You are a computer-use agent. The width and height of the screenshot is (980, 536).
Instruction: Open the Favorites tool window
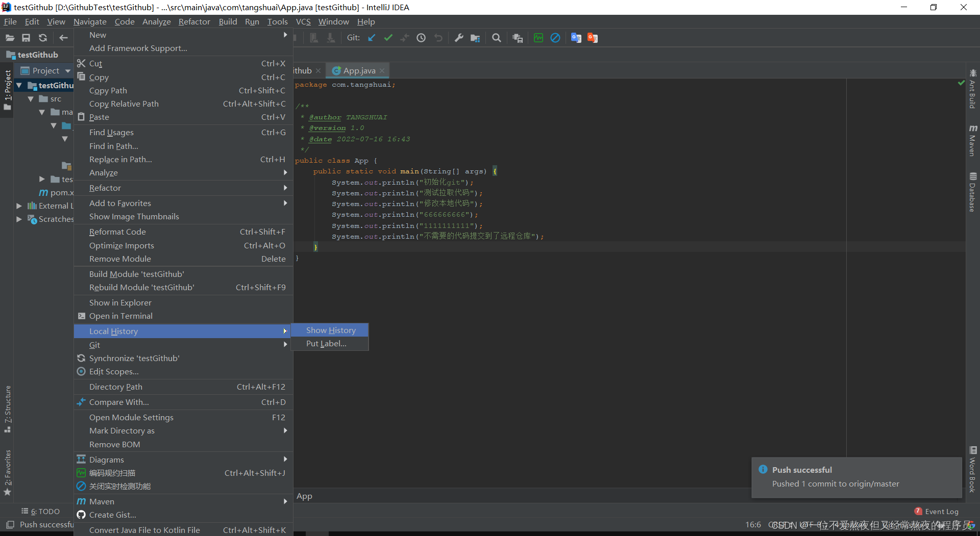[x=7, y=472]
